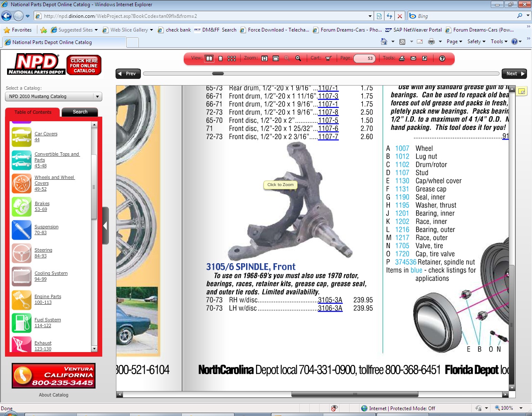Click the page navigation slider handle

218,73
